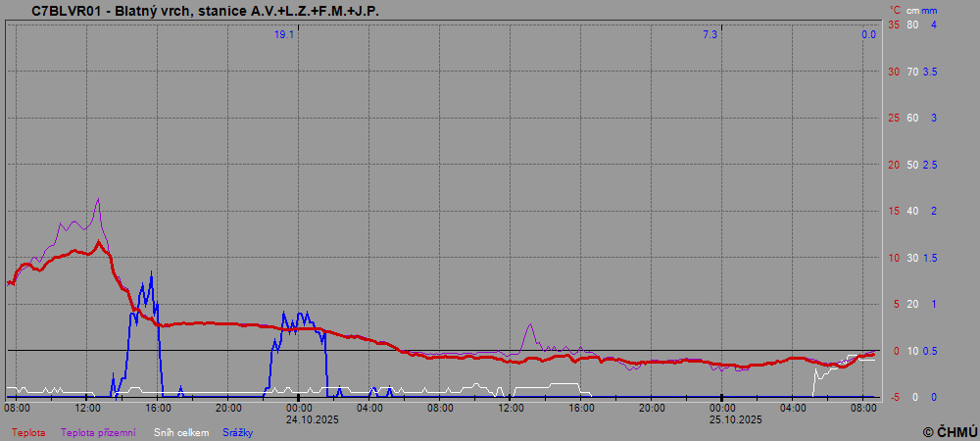The height and width of the screenshot is (441, 980).
Task: Click the red 35 temperature axis value
Action: point(893,24)
